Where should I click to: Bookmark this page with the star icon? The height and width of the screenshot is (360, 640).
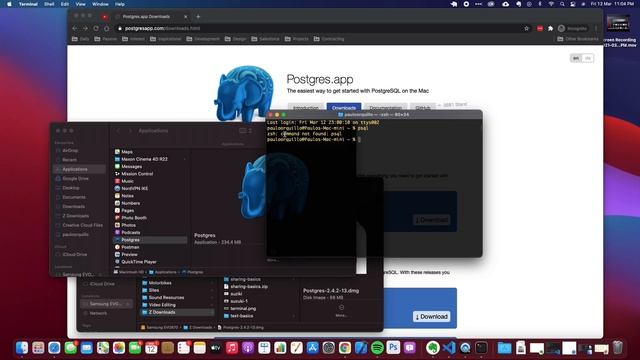point(527,28)
